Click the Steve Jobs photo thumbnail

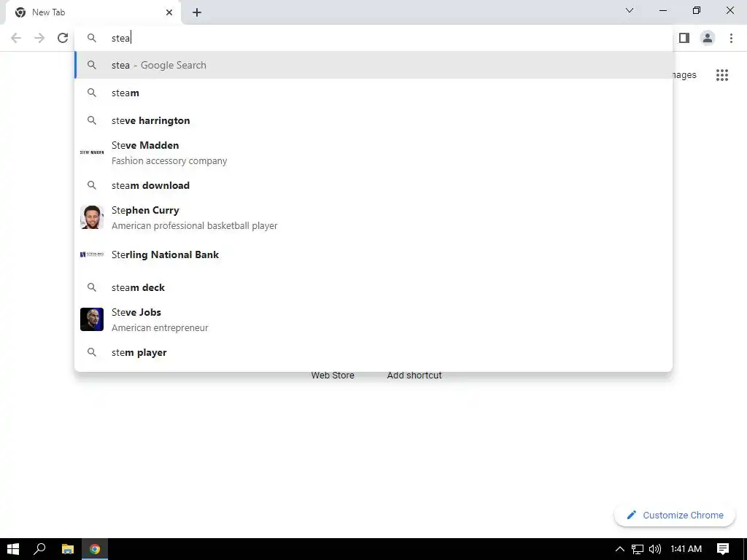(92, 319)
